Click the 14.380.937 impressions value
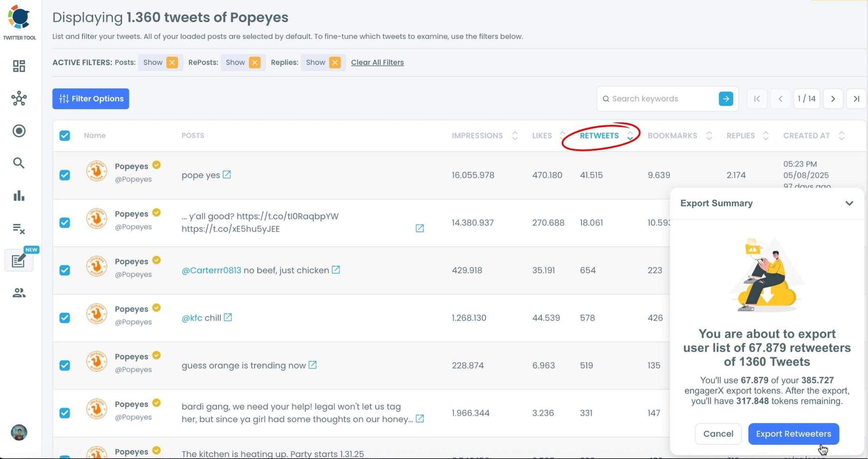Screen dimensions: 868x459 tap(473, 223)
